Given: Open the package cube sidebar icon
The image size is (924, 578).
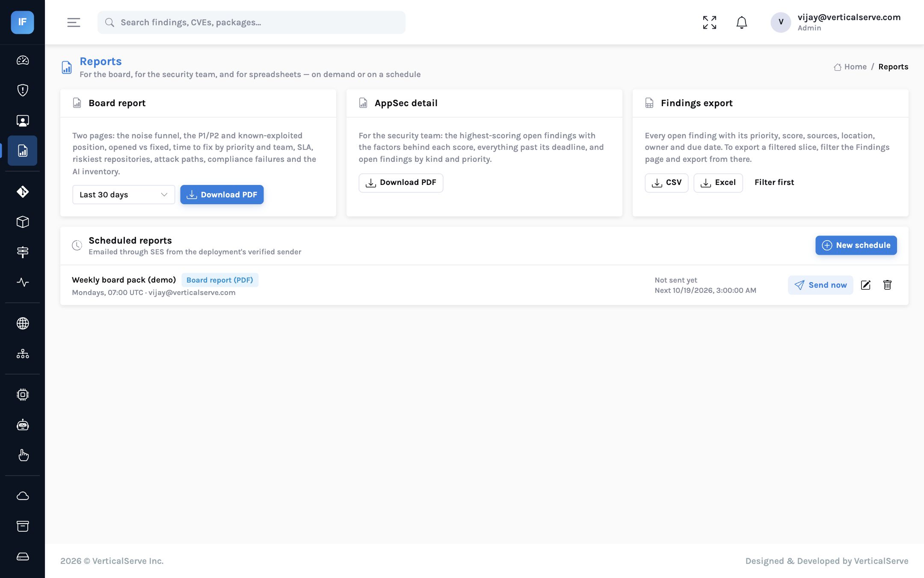Looking at the screenshot, I should pos(23,222).
